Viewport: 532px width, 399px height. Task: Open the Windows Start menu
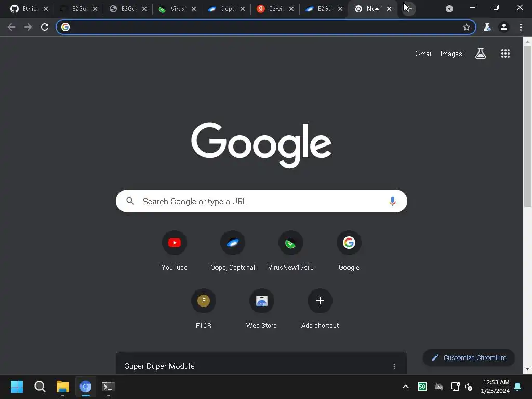[17, 387]
